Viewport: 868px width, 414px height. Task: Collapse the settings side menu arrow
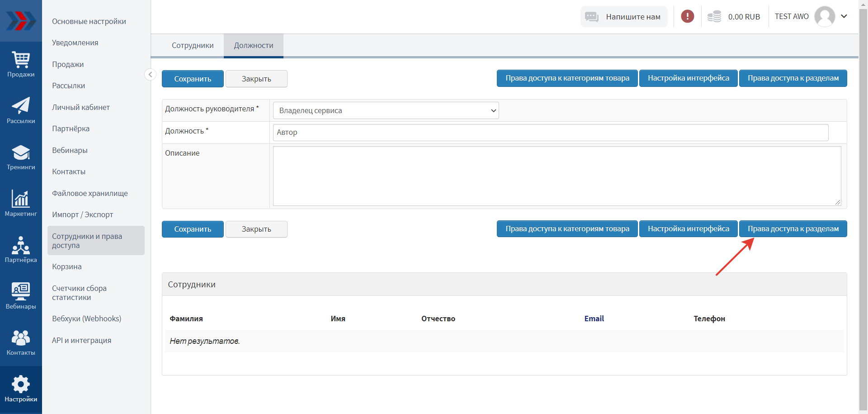pyautogui.click(x=150, y=75)
